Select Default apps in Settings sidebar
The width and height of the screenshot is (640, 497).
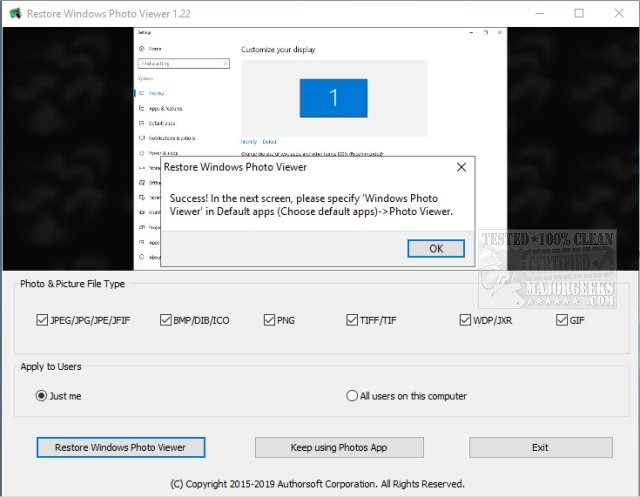pyautogui.click(x=157, y=123)
